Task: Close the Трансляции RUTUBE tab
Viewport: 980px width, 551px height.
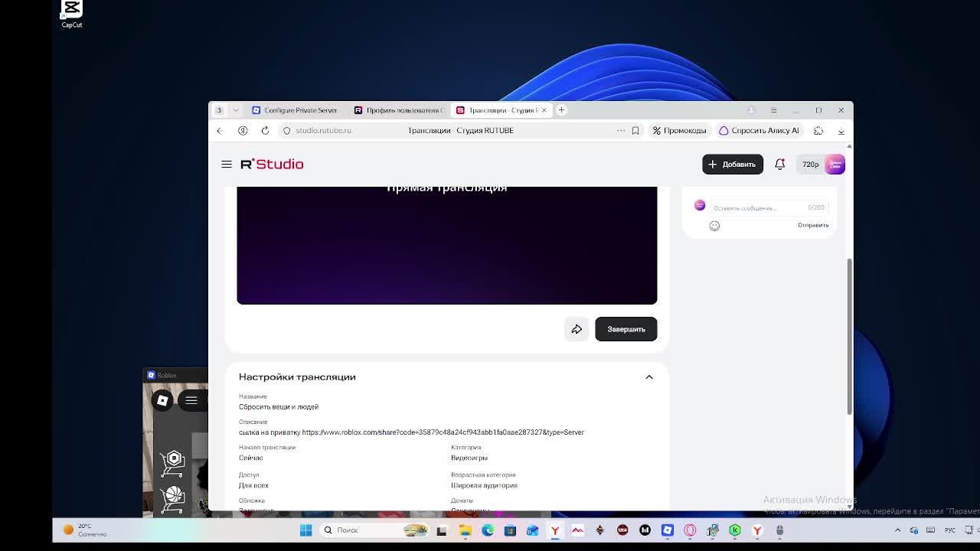Action: pos(544,110)
